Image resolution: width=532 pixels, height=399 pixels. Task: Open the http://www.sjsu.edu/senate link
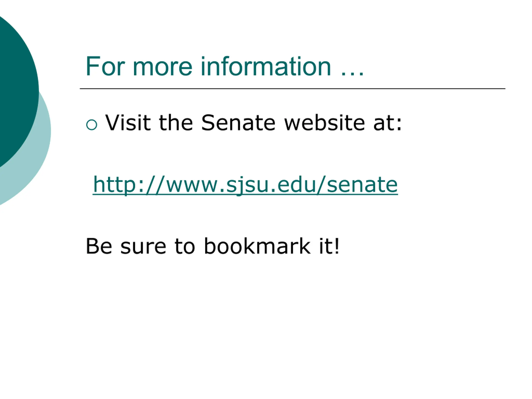[x=245, y=185]
